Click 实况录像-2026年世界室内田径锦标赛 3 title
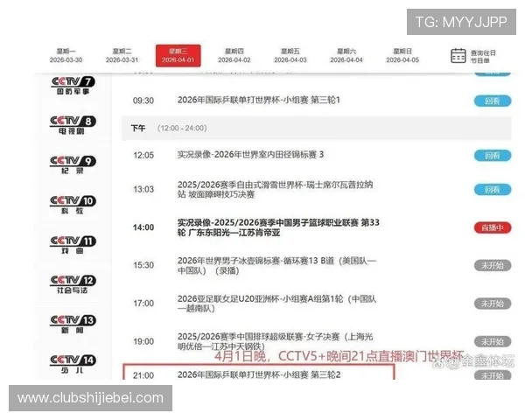Image resolution: width=525 pixels, height=420 pixels. tap(250, 155)
